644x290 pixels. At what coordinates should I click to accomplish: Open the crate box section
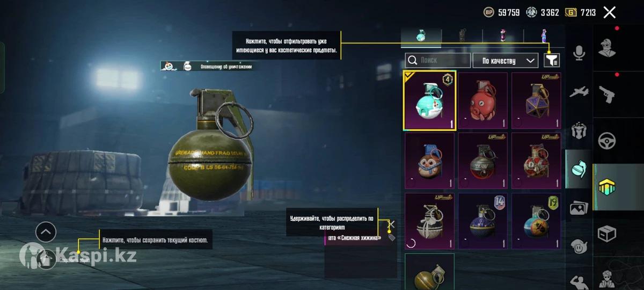607,234
